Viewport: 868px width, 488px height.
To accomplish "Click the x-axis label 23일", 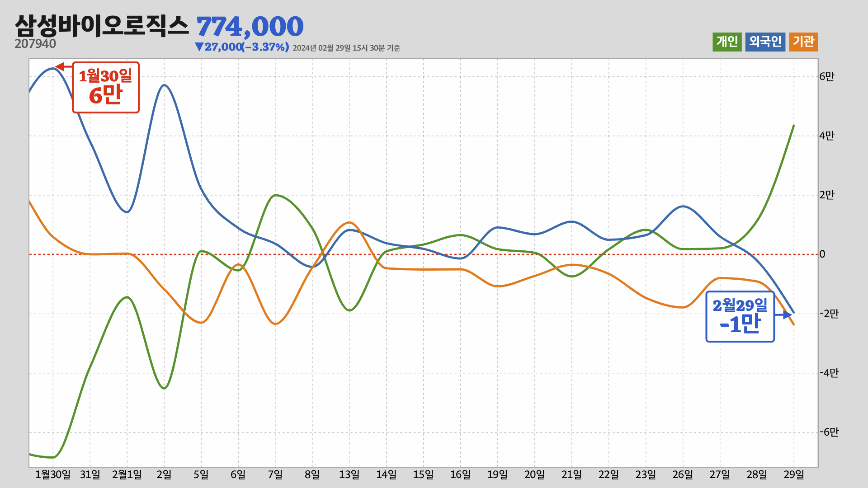I will point(646,475).
